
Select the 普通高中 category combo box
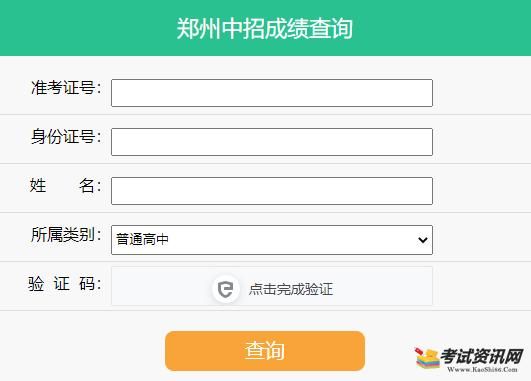(272, 240)
